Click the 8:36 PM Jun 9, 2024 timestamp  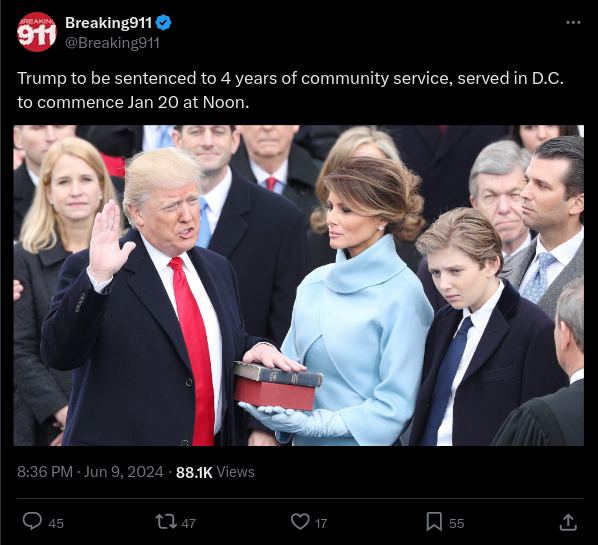pyautogui.click(x=90, y=472)
